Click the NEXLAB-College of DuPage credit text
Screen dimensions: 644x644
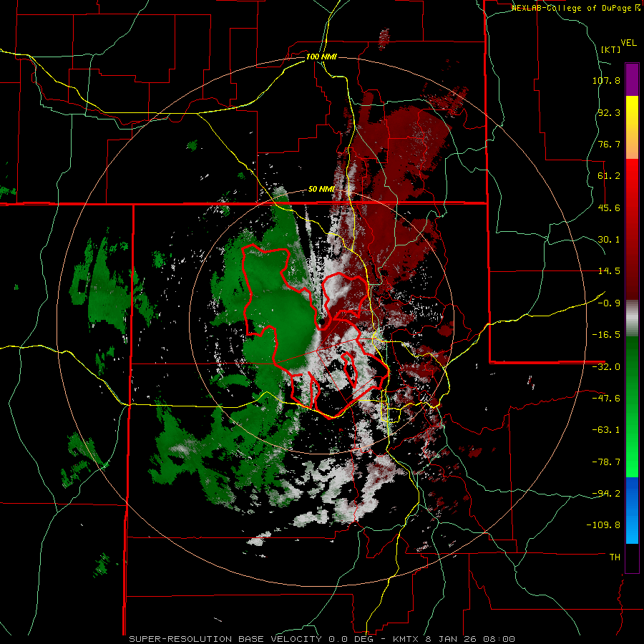pyautogui.click(x=576, y=8)
